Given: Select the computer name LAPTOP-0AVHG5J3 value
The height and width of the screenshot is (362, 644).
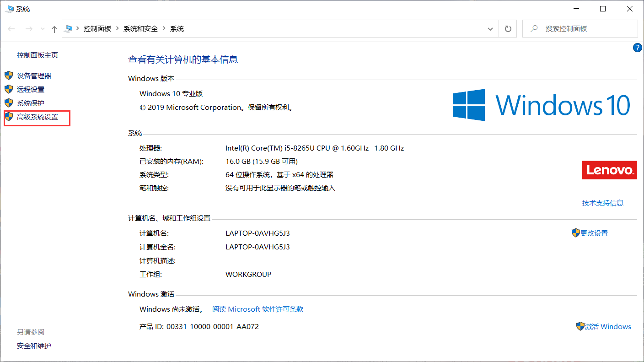Looking at the screenshot, I should tap(258, 233).
